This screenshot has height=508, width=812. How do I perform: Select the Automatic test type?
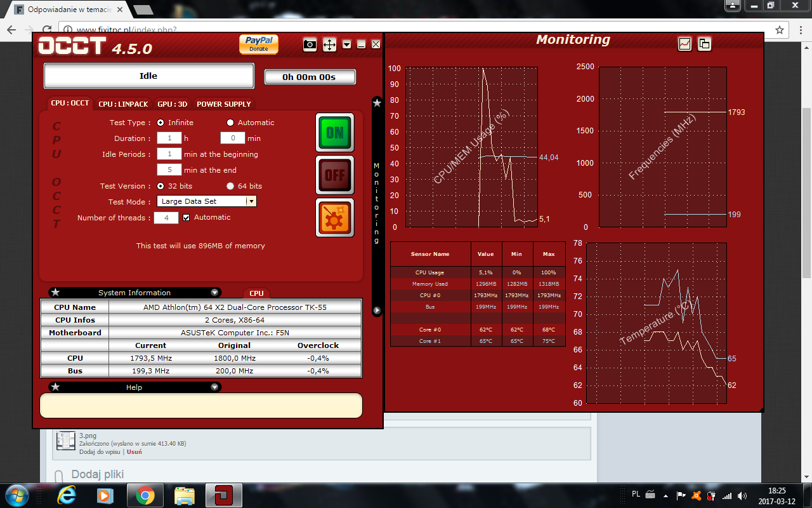click(x=230, y=123)
